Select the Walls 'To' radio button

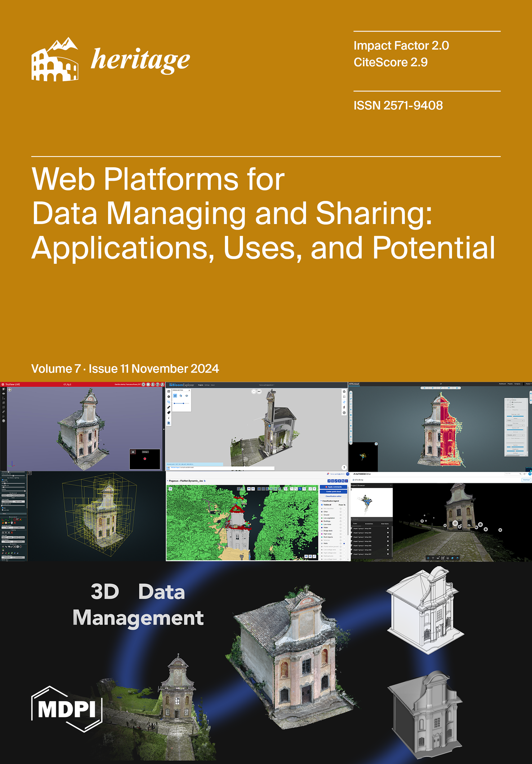pyautogui.click(x=344, y=544)
